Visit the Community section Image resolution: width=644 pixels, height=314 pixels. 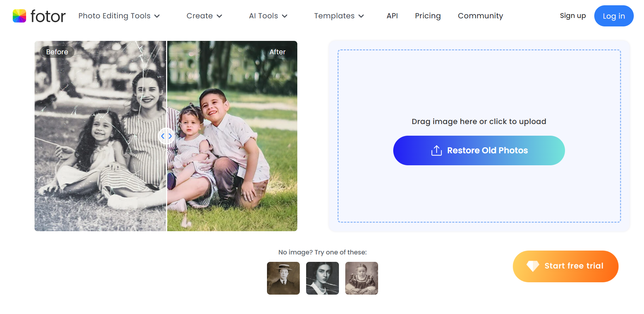(480, 16)
